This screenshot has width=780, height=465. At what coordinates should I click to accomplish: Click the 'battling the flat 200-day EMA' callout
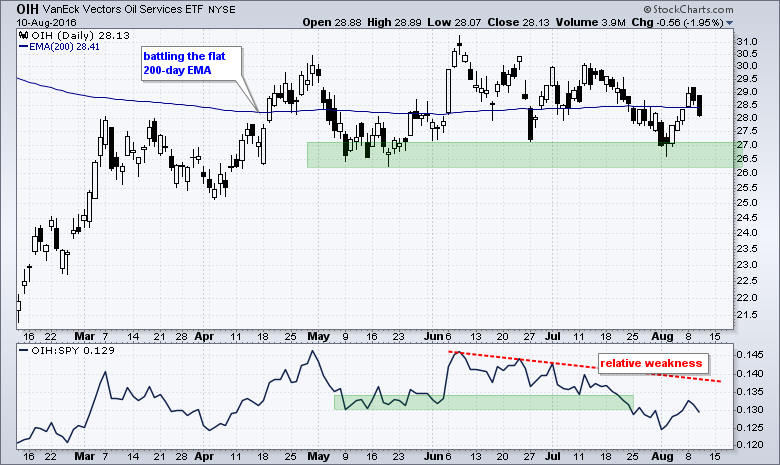tap(192, 63)
